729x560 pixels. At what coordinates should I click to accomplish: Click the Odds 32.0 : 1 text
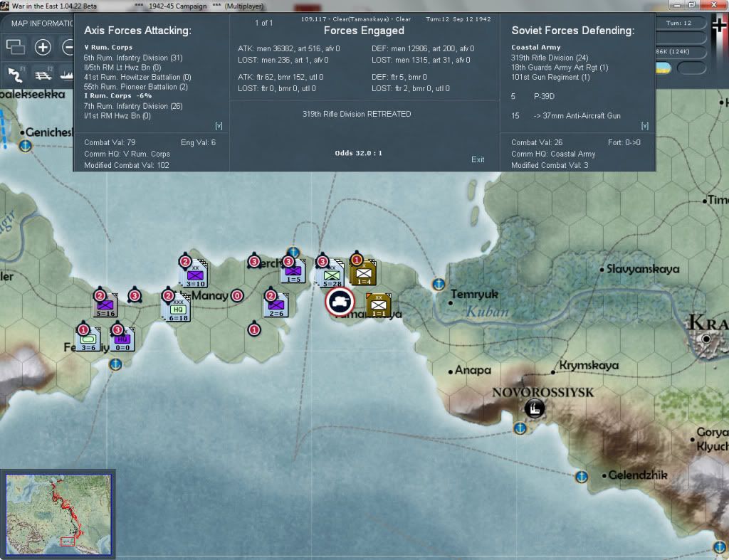[x=359, y=153]
